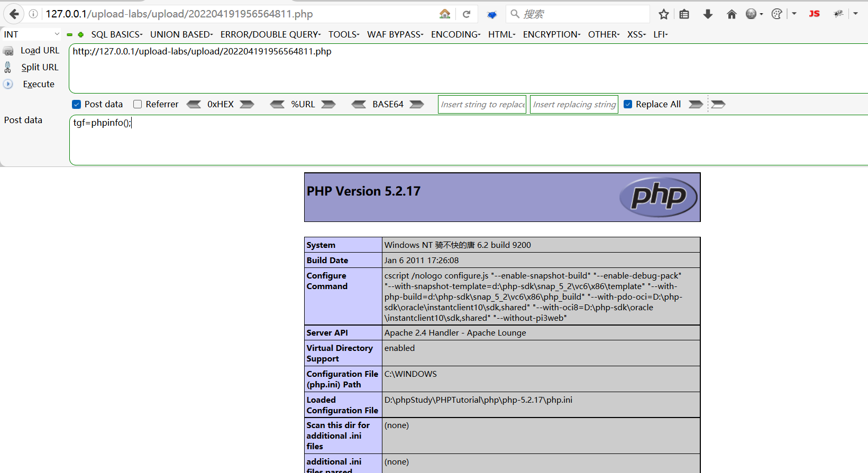Screen dimensions: 868x473
Task: Click Execute to send the request
Action: 30,84
